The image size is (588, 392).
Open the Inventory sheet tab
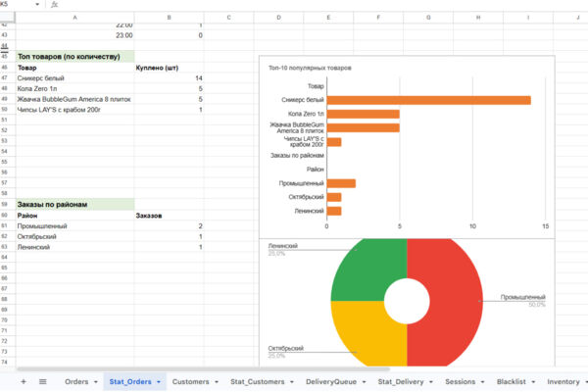[x=563, y=381]
